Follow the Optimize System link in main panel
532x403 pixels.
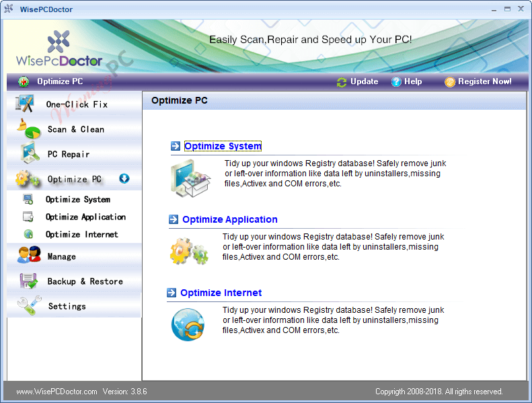click(x=223, y=146)
